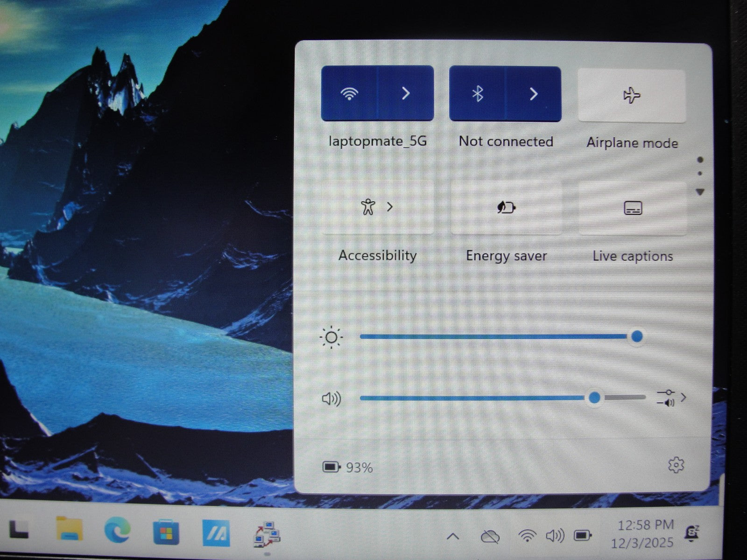Open clock and date 12:58 PM
747x560 pixels.
pos(644,533)
